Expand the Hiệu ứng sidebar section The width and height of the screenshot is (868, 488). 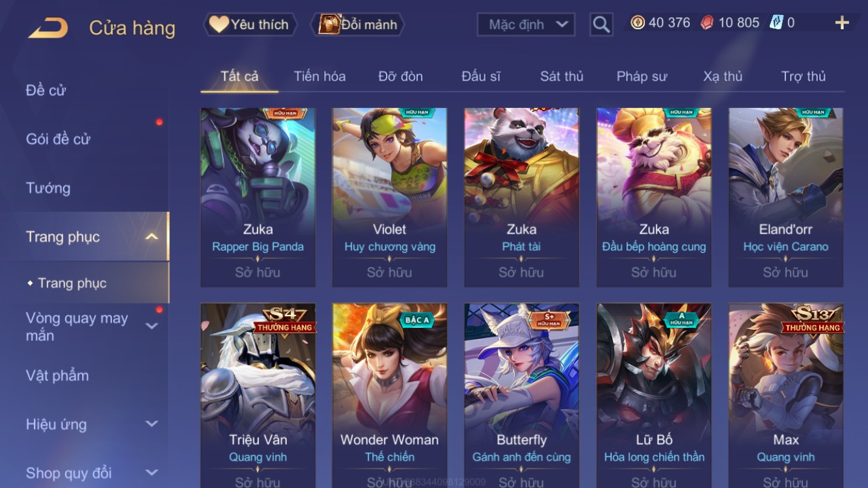pyautogui.click(x=152, y=424)
